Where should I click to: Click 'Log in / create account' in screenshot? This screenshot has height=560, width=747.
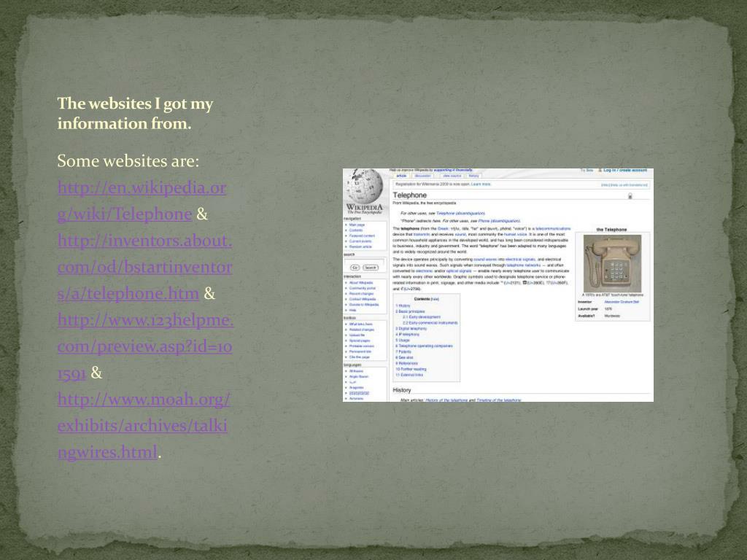click(x=624, y=171)
